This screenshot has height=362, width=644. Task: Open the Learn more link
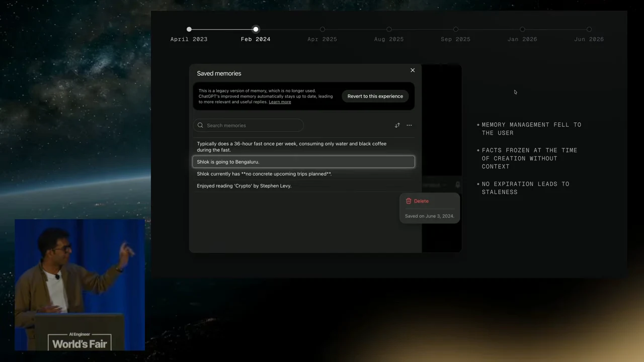click(x=280, y=102)
